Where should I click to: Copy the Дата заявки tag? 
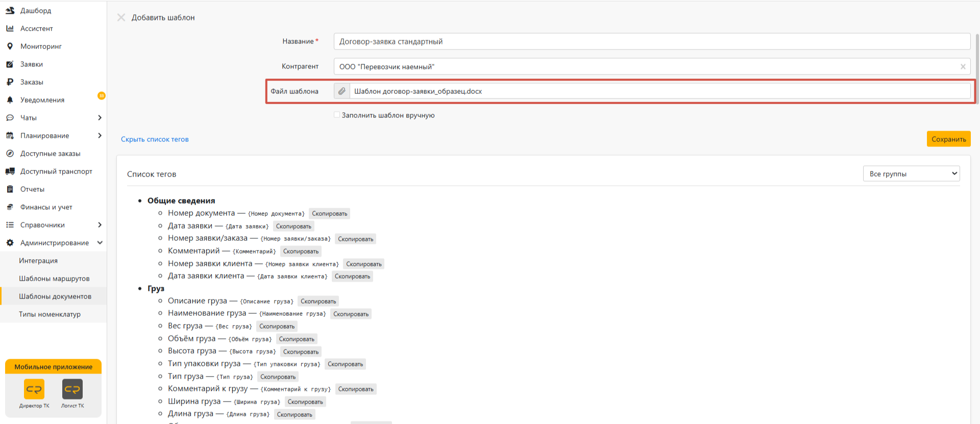click(x=293, y=226)
